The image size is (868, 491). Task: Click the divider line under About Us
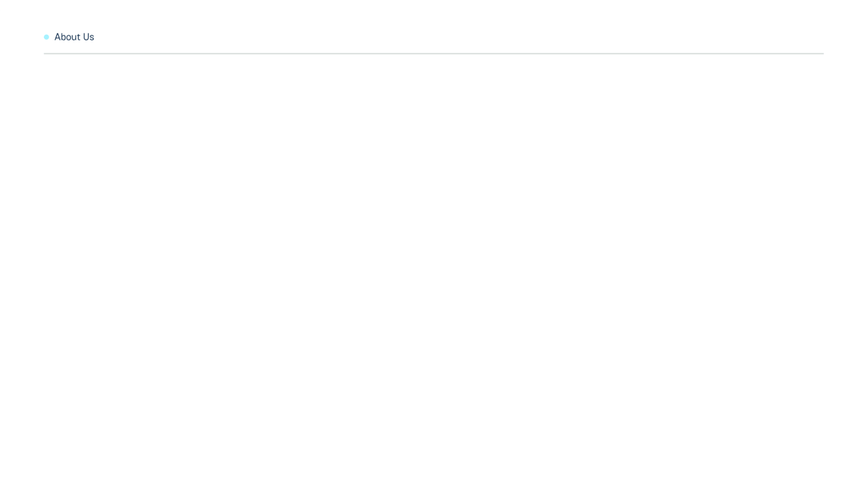[x=433, y=53]
